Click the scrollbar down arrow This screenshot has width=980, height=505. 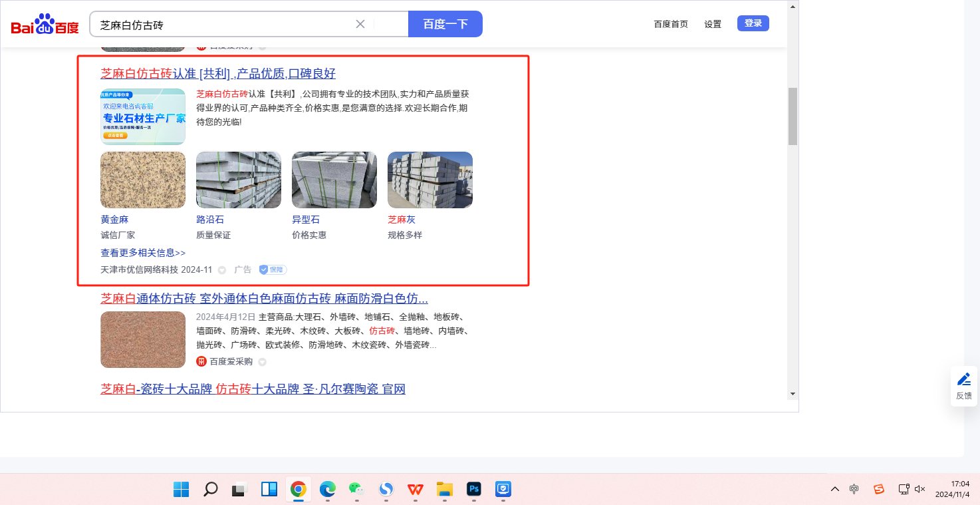coord(793,394)
